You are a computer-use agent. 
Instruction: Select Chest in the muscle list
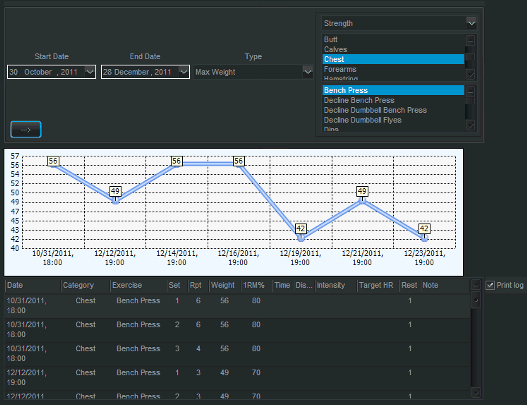point(393,59)
